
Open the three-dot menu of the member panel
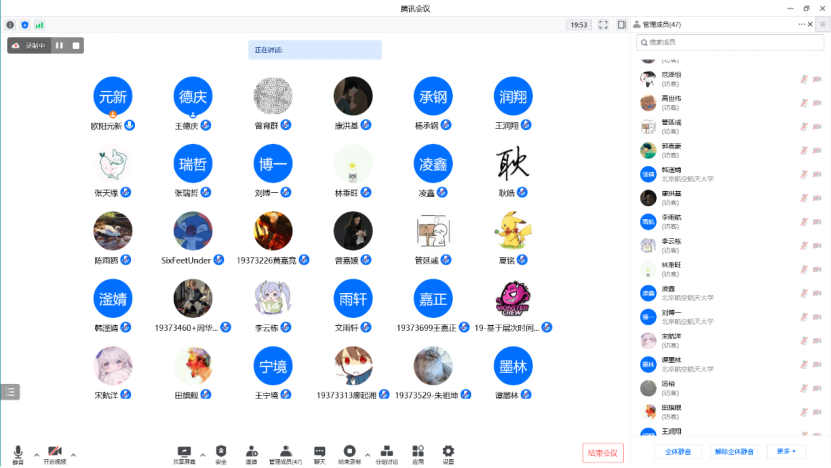(x=801, y=24)
